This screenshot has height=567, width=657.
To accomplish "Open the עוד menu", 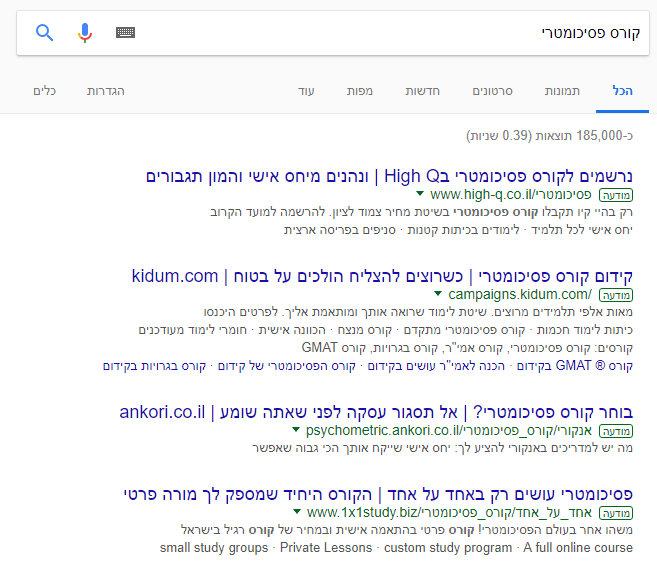I will click(306, 91).
